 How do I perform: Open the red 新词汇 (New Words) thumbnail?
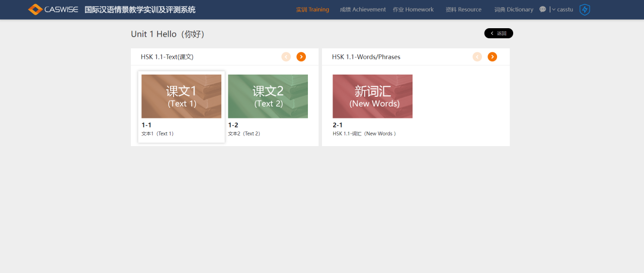(x=372, y=96)
